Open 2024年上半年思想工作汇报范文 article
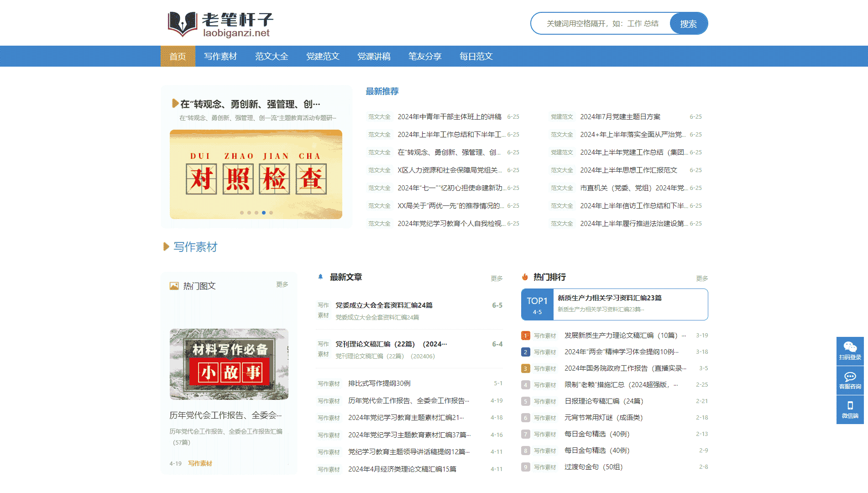868x493 pixels. pyautogui.click(x=629, y=170)
